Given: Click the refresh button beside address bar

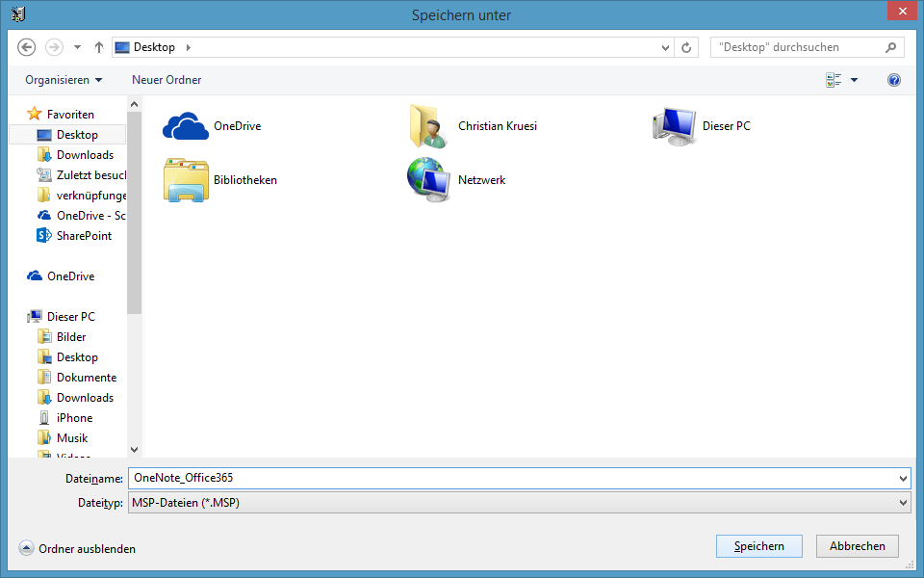Looking at the screenshot, I should pyautogui.click(x=686, y=47).
